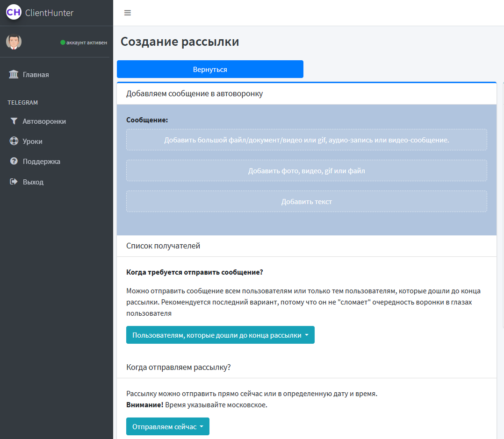Click the funnel icon beside Автоворонки
Screen dimensions: 504x439
(14, 121)
